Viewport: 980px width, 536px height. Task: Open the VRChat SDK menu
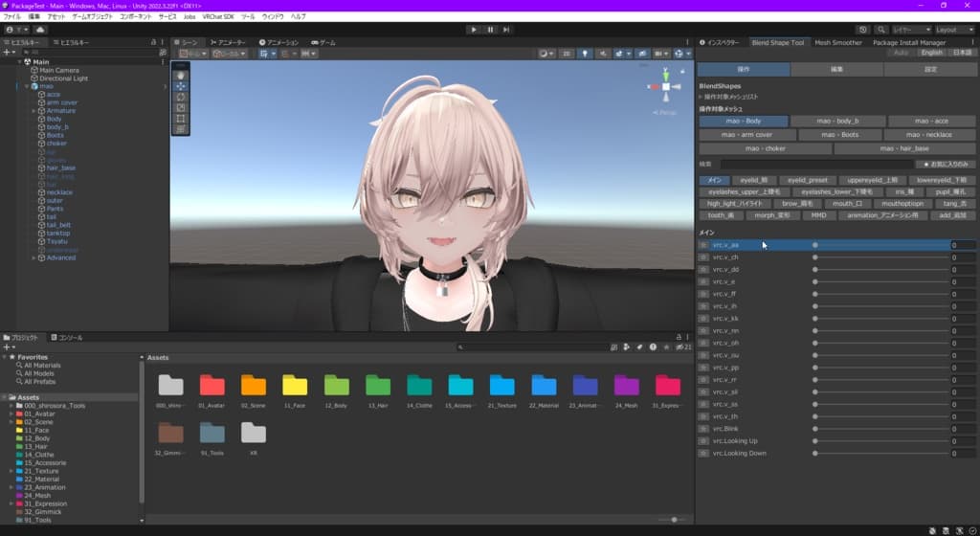pyautogui.click(x=218, y=17)
